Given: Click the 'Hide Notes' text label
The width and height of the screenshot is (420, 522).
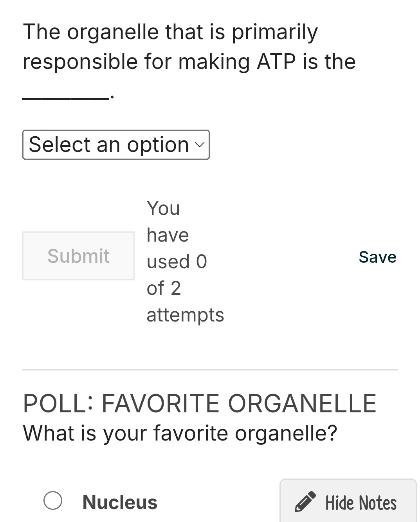Looking at the screenshot, I should pyautogui.click(x=361, y=503).
